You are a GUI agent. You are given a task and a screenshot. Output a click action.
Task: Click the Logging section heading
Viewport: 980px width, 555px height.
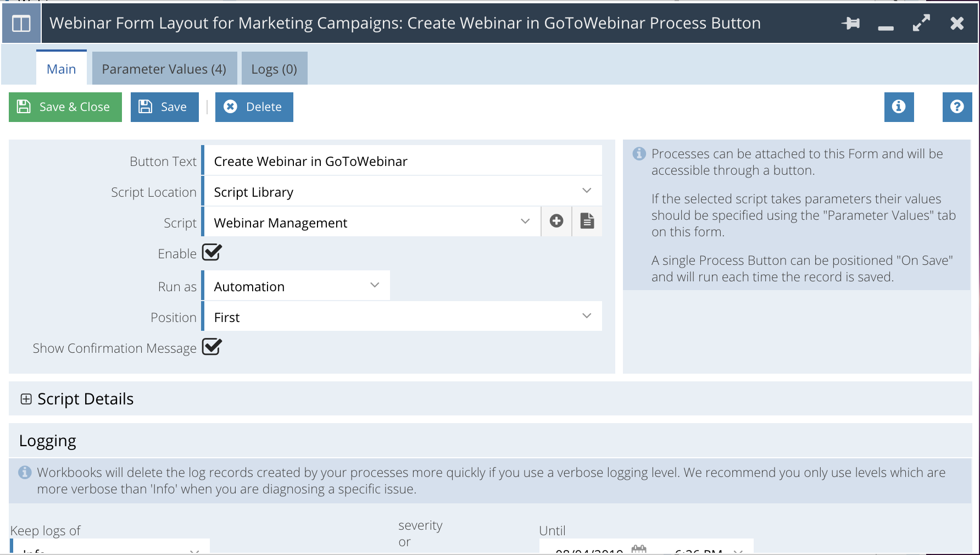[x=48, y=441]
